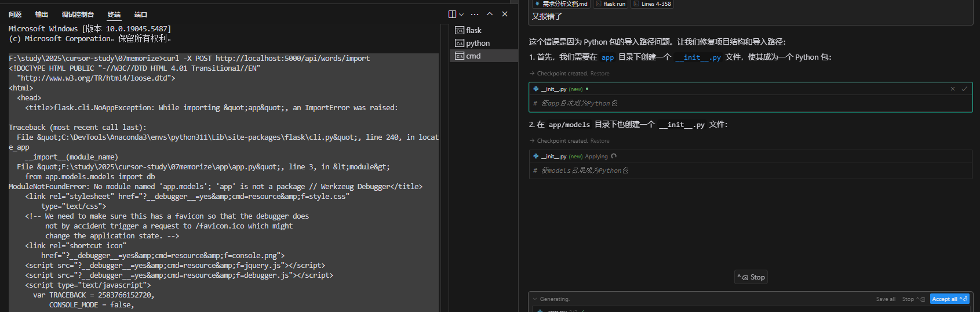Click the curl command line in terminal
980x312 pixels.
(x=189, y=59)
